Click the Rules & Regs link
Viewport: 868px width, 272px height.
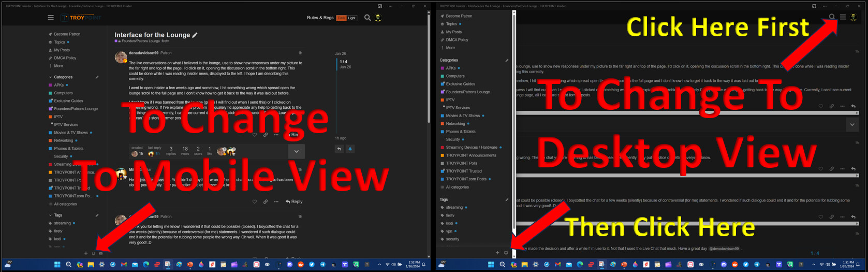[x=320, y=18]
